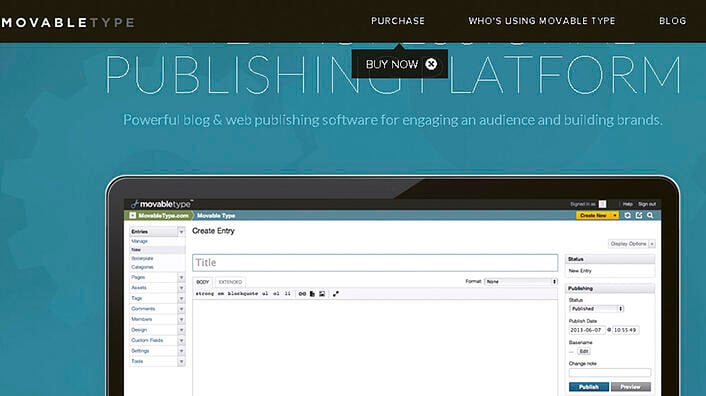Click the refresh icon beside Create New

627,216
